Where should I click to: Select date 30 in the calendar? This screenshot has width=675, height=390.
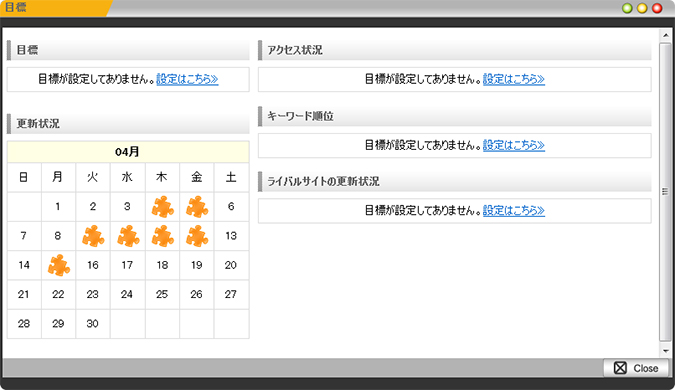tap(93, 324)
